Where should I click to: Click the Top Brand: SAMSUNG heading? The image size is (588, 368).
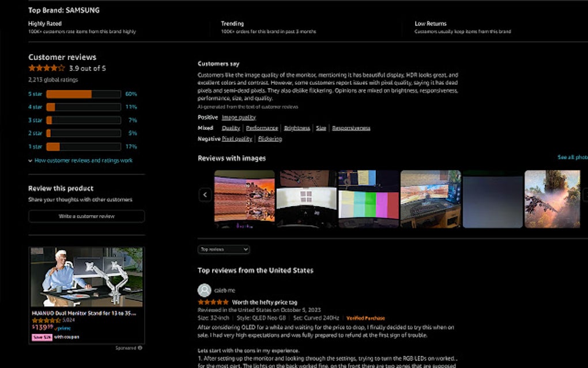[64, 10]
